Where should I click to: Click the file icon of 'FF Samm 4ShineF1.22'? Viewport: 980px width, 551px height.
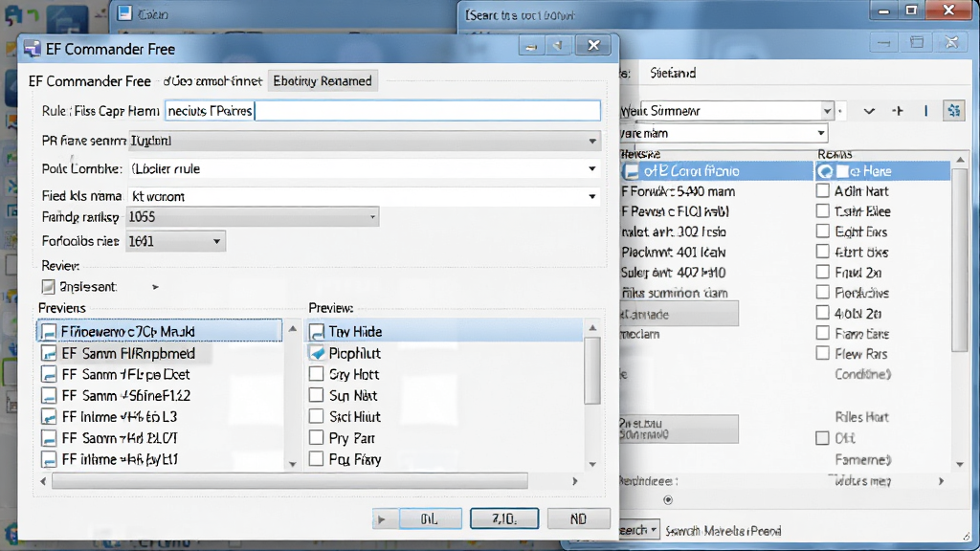[49, 395]
